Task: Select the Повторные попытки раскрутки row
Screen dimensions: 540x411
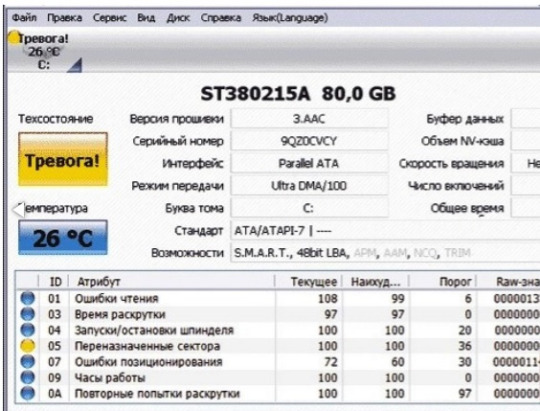Action: pyautogui.click(x=278, y=393)
